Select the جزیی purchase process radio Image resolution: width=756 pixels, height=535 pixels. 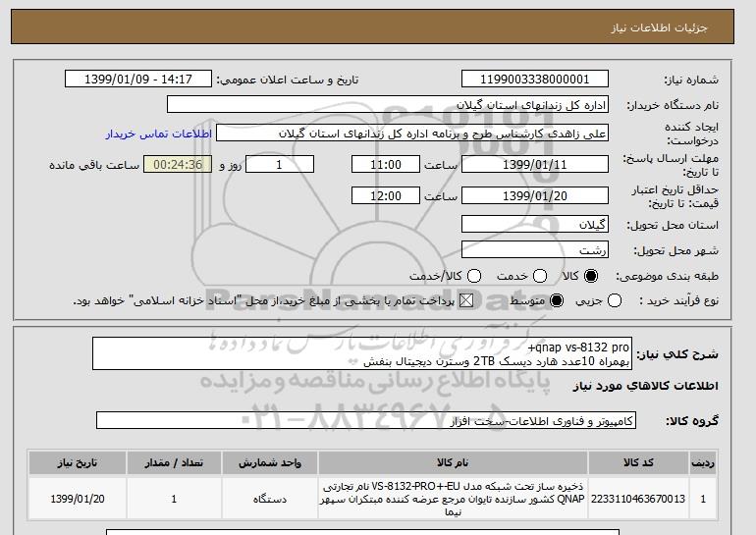(x=615, y=300)
